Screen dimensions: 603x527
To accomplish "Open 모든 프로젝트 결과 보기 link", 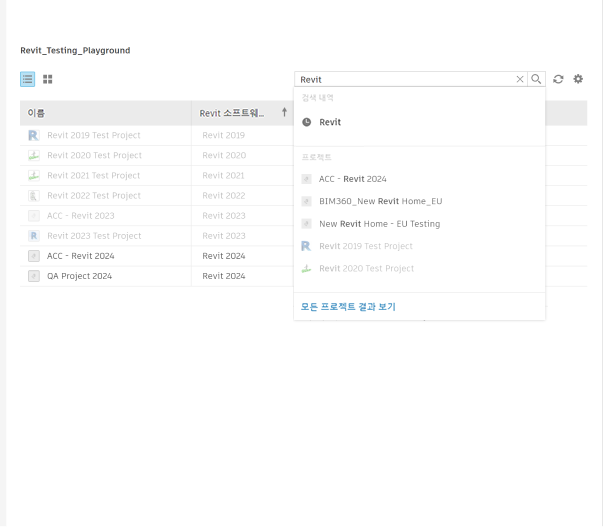I will coord(348,307).
